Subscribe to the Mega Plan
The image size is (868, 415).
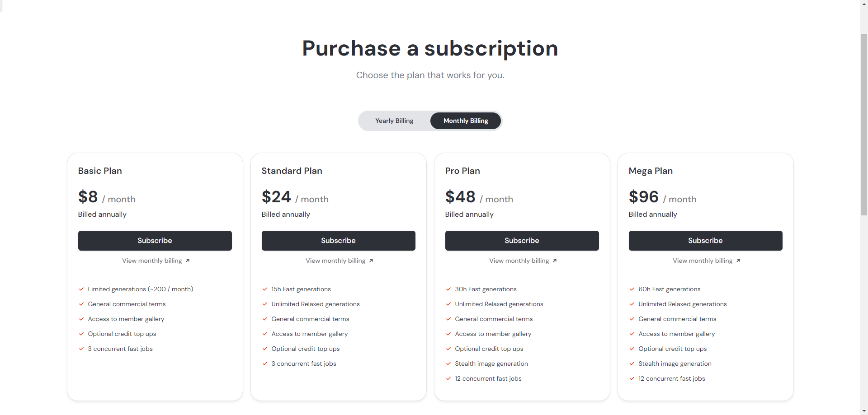[x=705, y=241]
